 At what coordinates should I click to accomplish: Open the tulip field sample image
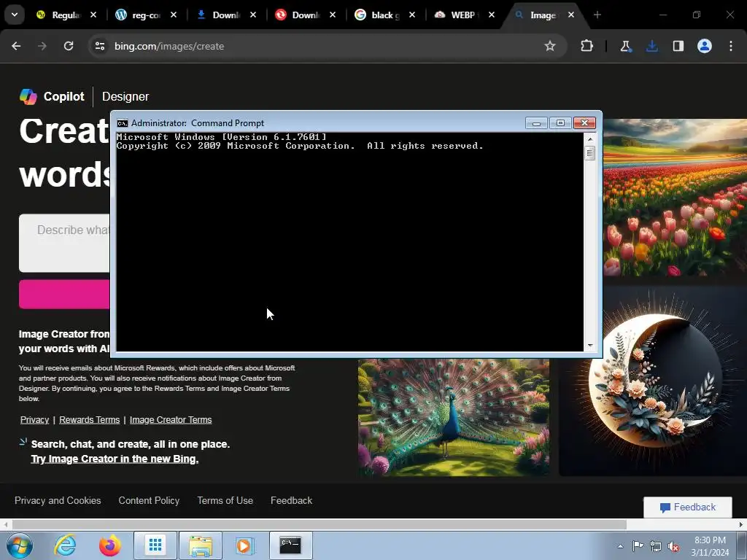(x=675, y=198)
